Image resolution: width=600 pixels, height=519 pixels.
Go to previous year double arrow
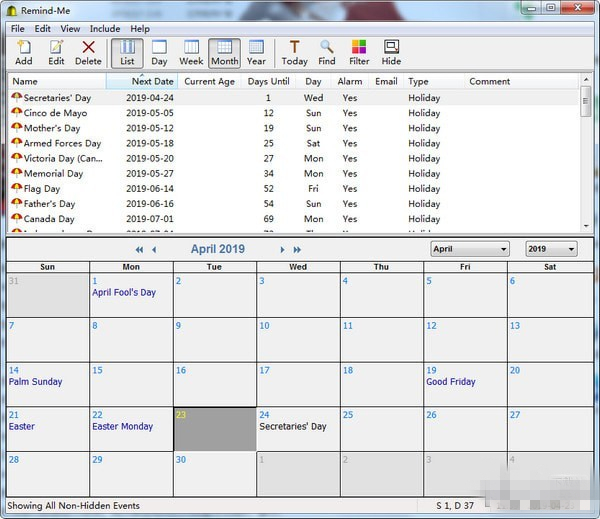[x=139, y=250]
